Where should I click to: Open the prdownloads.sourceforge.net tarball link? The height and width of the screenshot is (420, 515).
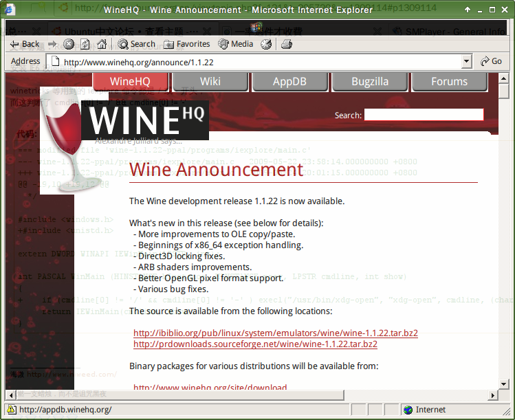tap(255, 344)
